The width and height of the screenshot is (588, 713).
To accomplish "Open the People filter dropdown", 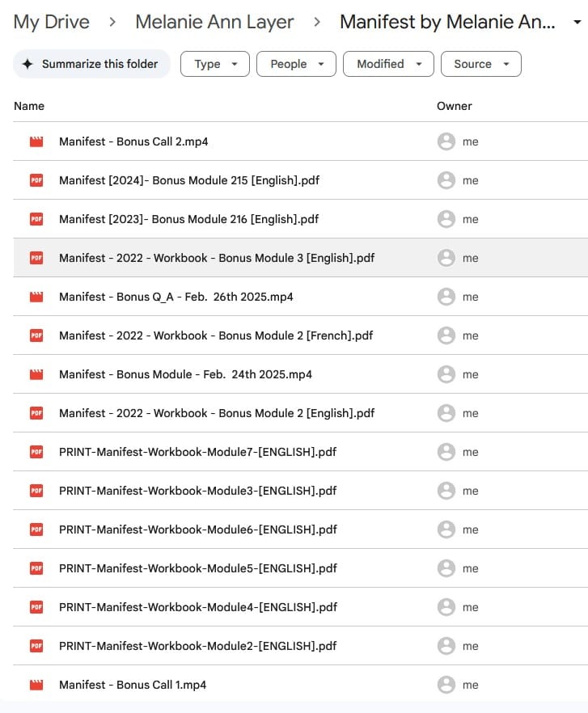I will (x=295, y=64).
